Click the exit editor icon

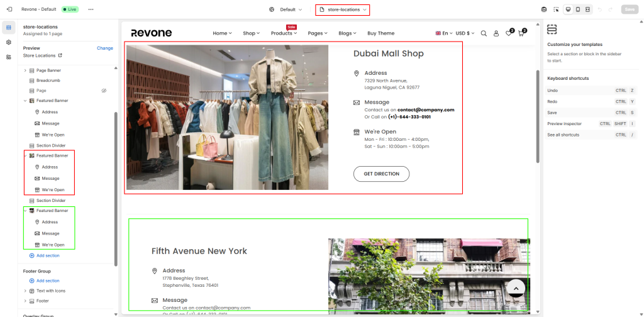pos(9,9)
